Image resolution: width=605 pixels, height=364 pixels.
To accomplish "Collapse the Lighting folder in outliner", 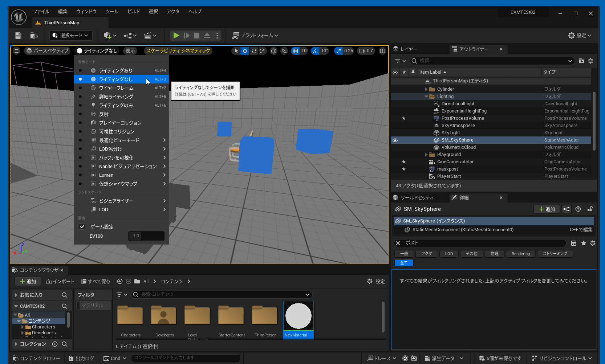I will (426, 97).
